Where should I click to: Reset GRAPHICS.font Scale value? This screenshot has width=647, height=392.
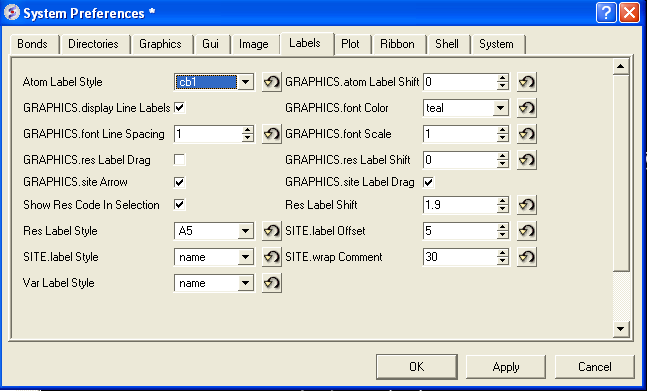click(x=527, y=134)
